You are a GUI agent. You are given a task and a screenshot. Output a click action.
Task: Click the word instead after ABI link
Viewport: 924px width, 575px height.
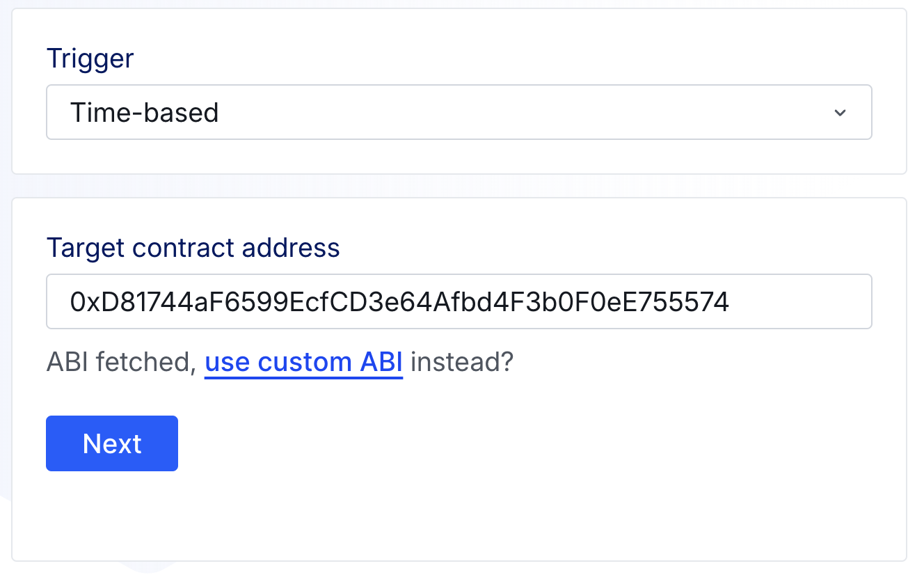461,362
